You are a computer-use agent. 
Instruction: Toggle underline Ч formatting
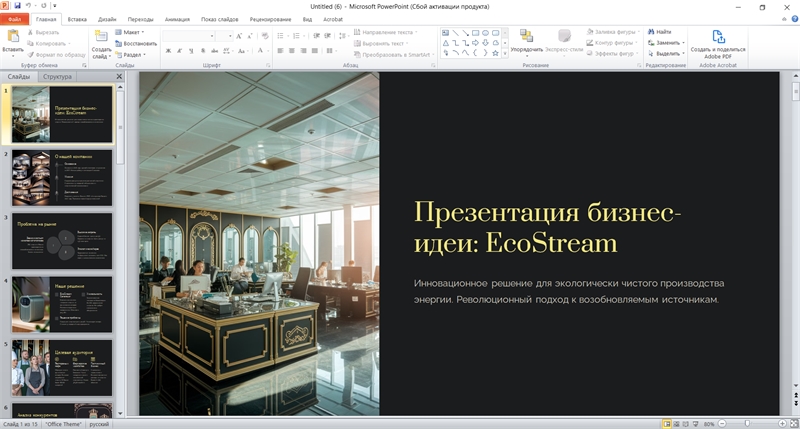point(191,51)
